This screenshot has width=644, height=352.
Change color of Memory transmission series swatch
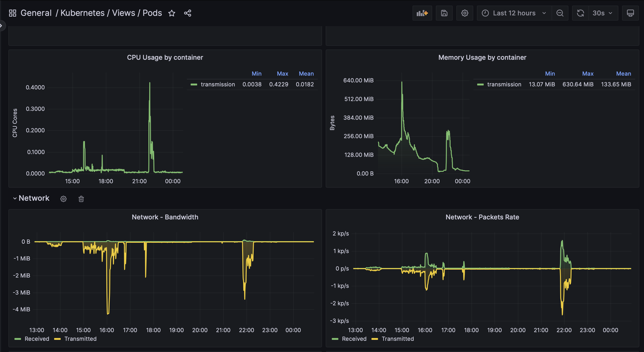(480, 84)
